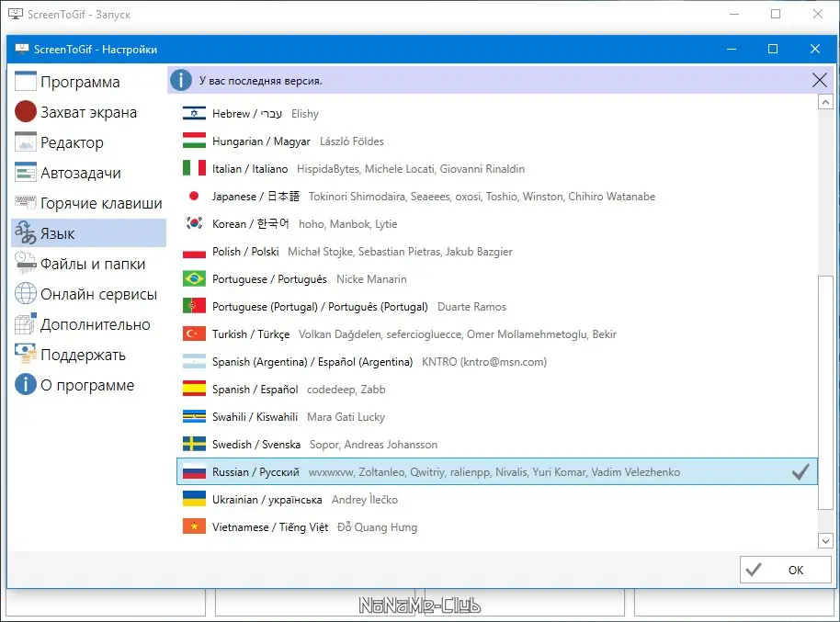Select Hebrew language text

click(x=247, y=114)
